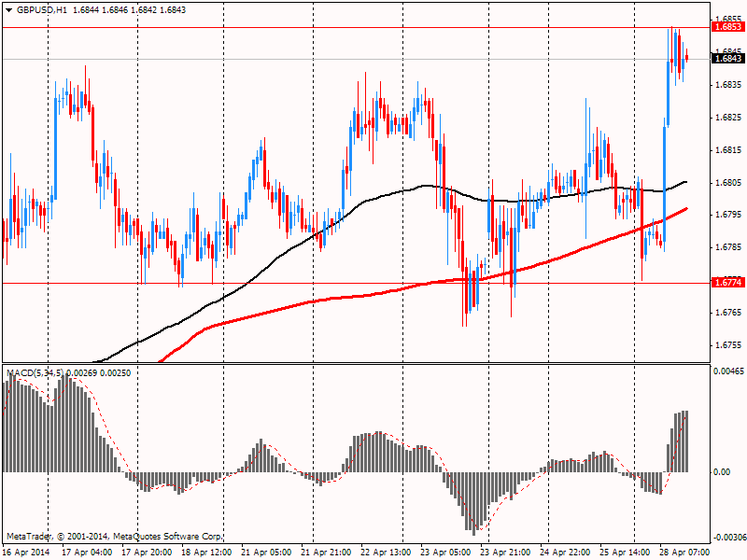The width and height of the screenshot is (747, 560).
Task: Click the 0.00 MACD zero level label
Action: (722, 472)
